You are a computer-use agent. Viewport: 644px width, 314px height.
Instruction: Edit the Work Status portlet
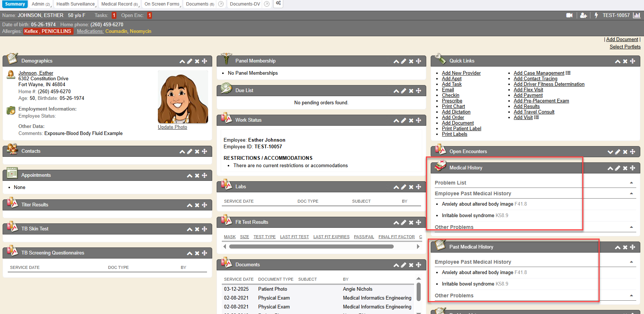tap(404, 121)
